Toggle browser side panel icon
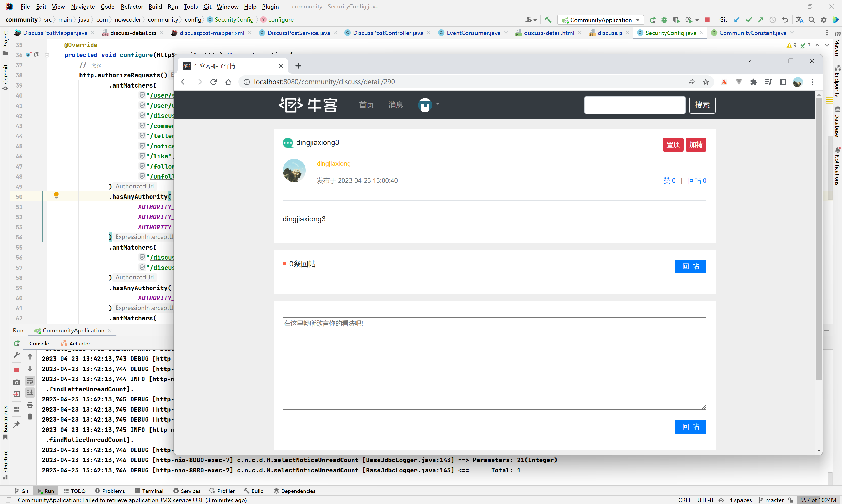The height and width of the screenshot is (504, 842). tap(783, 82)
